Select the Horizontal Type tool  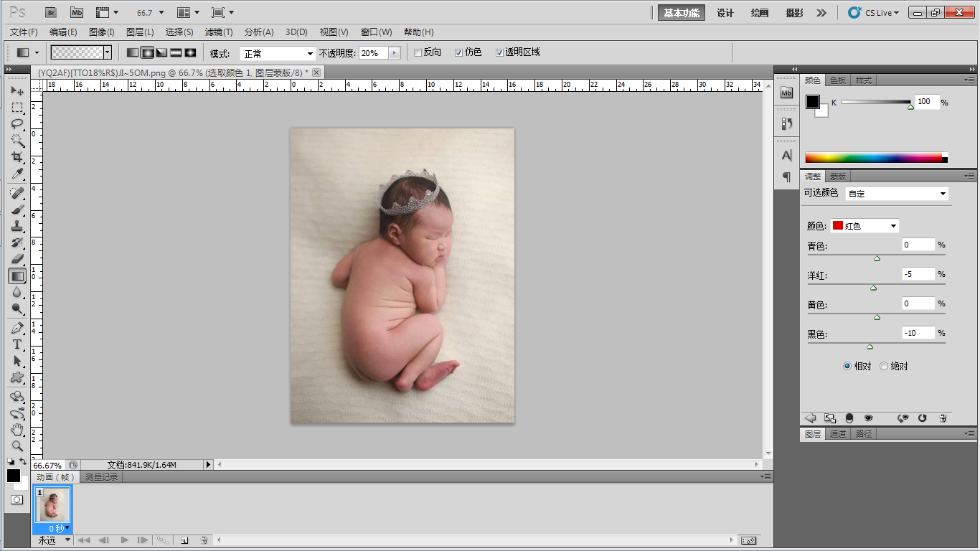[17, 344]
